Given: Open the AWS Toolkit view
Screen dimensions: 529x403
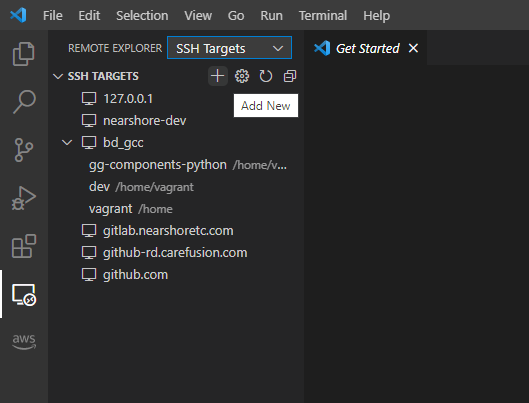Looking at the screenshot, I should (24, 342).
